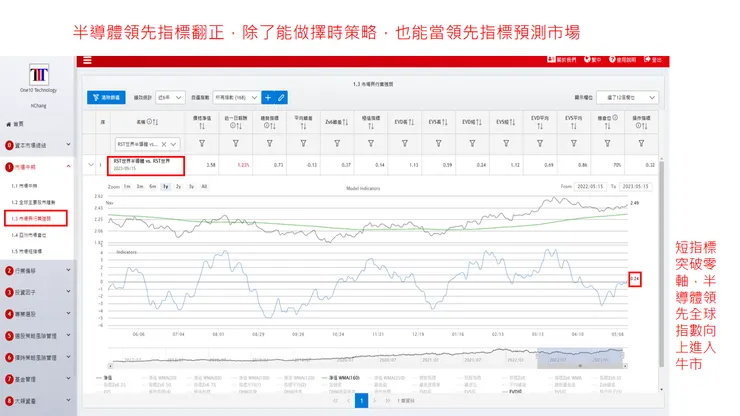Expand sidebar section number 5
Screen dimensions: 740x416
pyautogui.click(x=38, y=336)
